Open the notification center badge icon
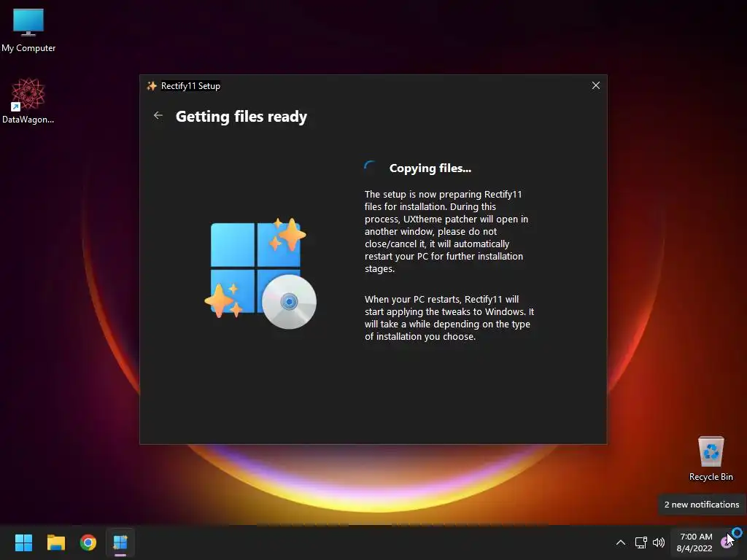The width and height of the screenshot is (747, 560). [x=727, y=541]
